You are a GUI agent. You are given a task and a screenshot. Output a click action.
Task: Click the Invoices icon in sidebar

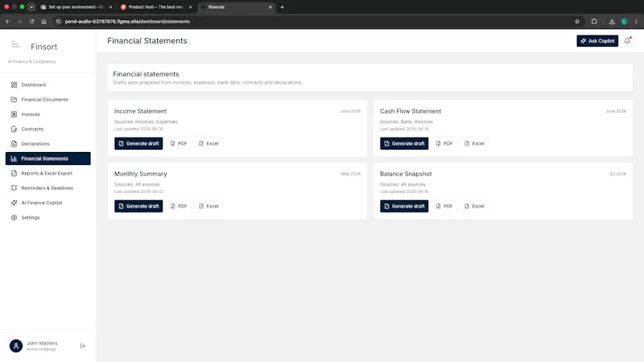coord(14,114)
